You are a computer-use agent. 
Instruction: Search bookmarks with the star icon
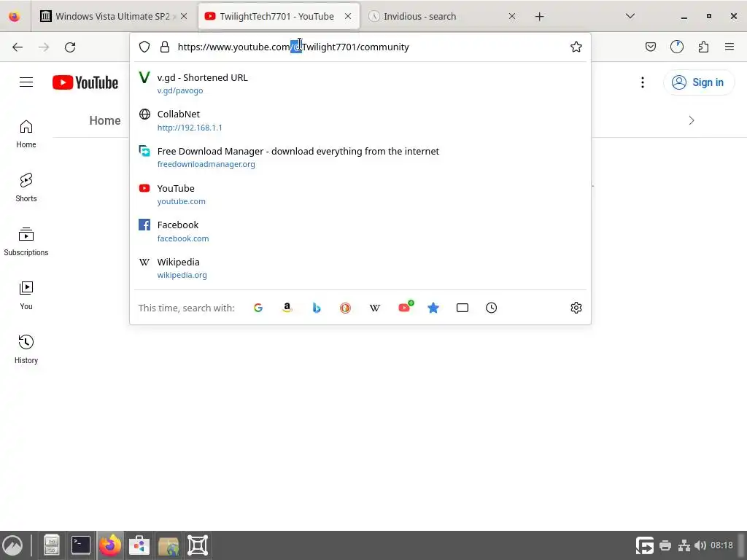click(x=433, y=308)
